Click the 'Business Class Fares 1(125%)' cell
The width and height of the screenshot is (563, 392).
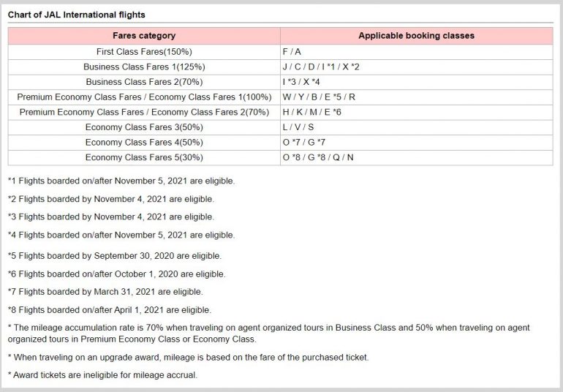(144, 67)
